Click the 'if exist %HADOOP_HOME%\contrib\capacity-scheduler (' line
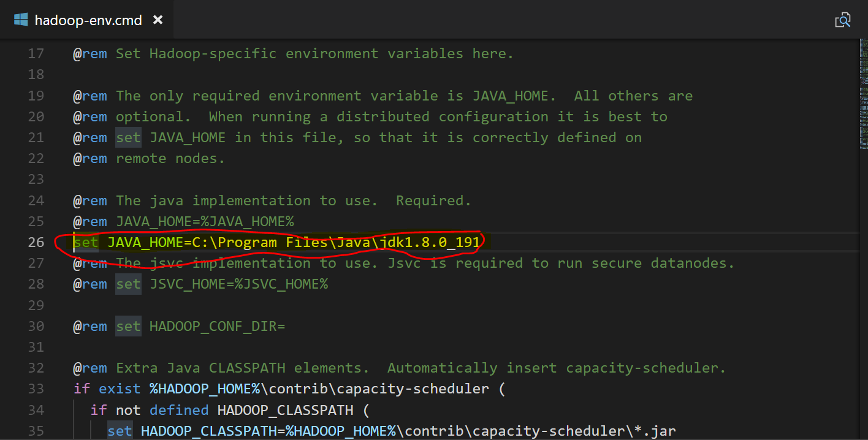 [289, 389]
